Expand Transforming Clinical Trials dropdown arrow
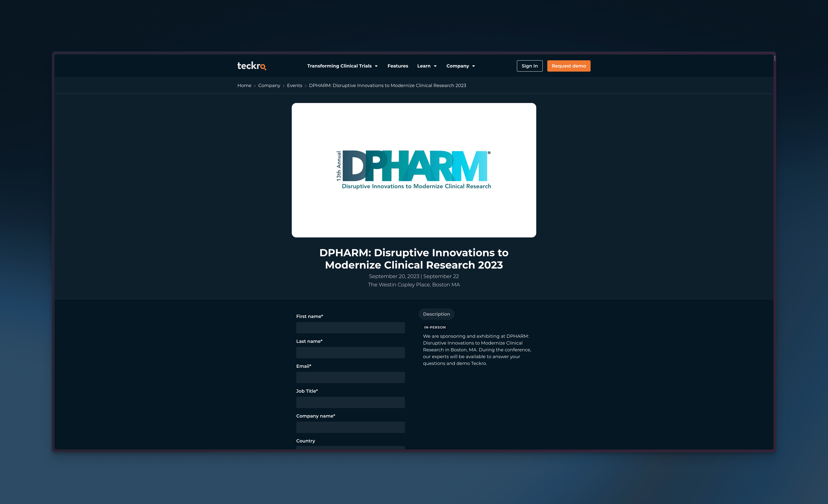Viewport: 828px width, 504px height. click(x=376, y=66)
